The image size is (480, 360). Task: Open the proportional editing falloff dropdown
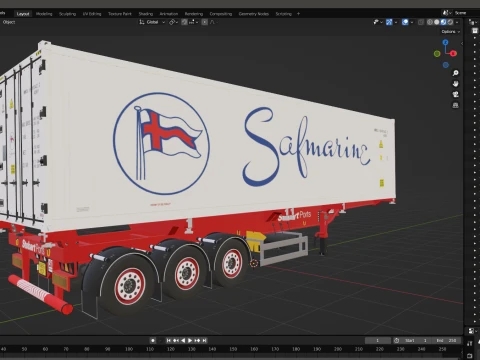tap(213, 22)
